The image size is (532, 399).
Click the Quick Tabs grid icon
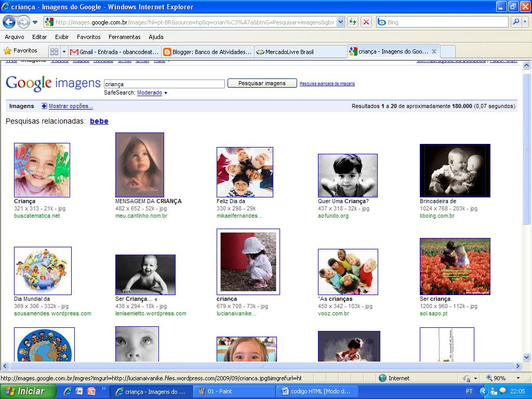[54, 51]
